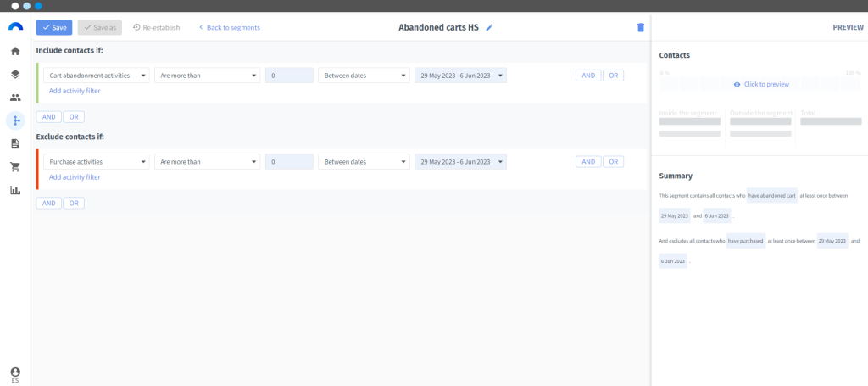Delete segment with the trash icon

tap(641, 27)
